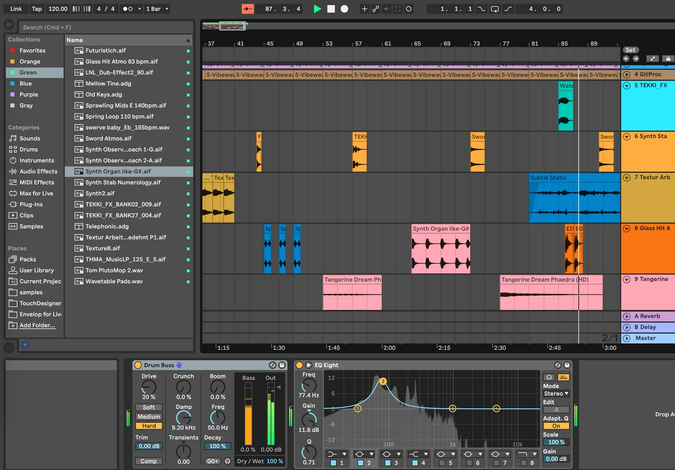Click Add Folder in Places
This screenshot has width=675, height=470.
click(x=36, y=325)
